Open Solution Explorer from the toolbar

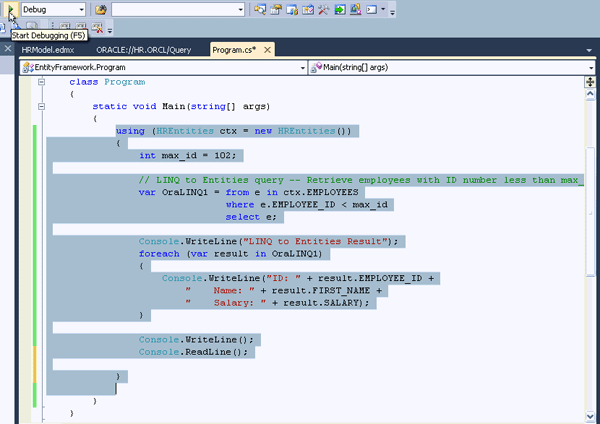pyautogui.click(x=260, y=9)
